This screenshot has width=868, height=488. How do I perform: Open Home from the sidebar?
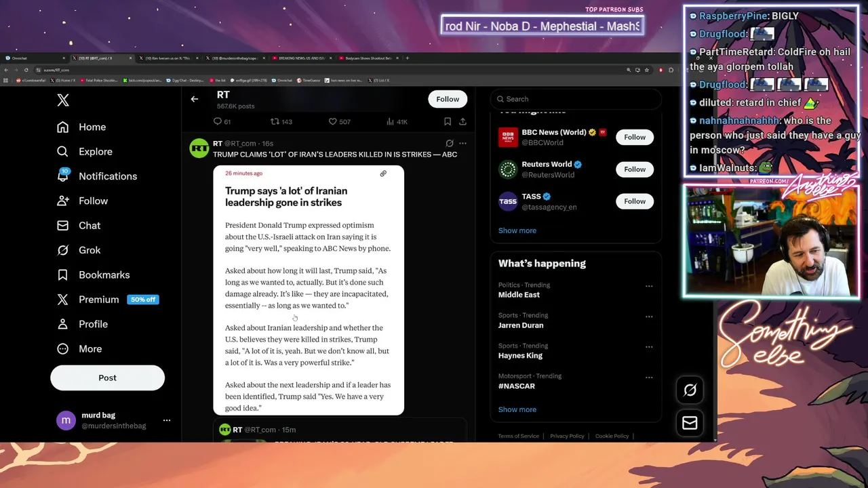coord(82,127)
